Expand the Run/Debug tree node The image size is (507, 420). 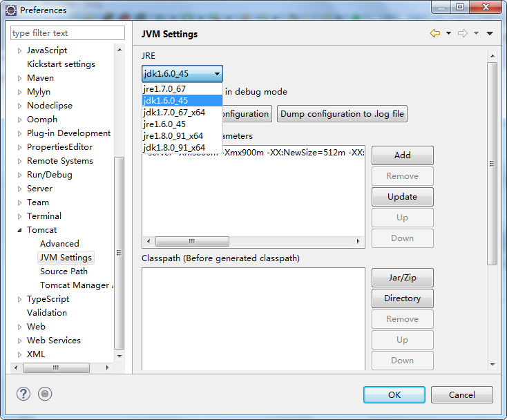point(20,175)
